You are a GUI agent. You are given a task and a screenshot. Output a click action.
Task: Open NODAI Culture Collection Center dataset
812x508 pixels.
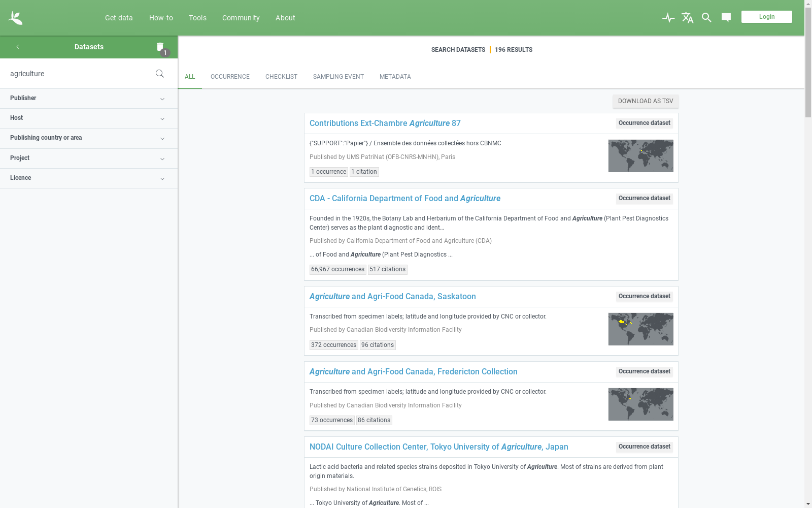click(x=439, y=447)
